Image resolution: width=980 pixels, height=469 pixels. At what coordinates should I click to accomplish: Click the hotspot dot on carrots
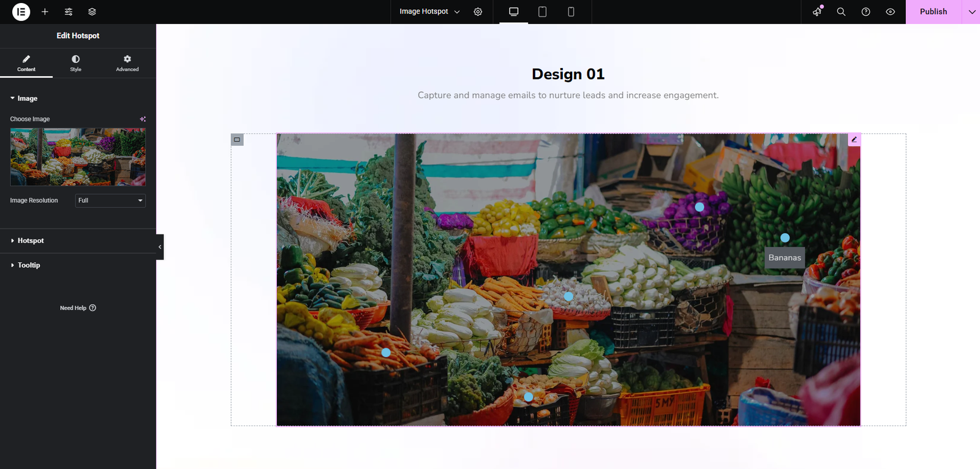(386, 353)
